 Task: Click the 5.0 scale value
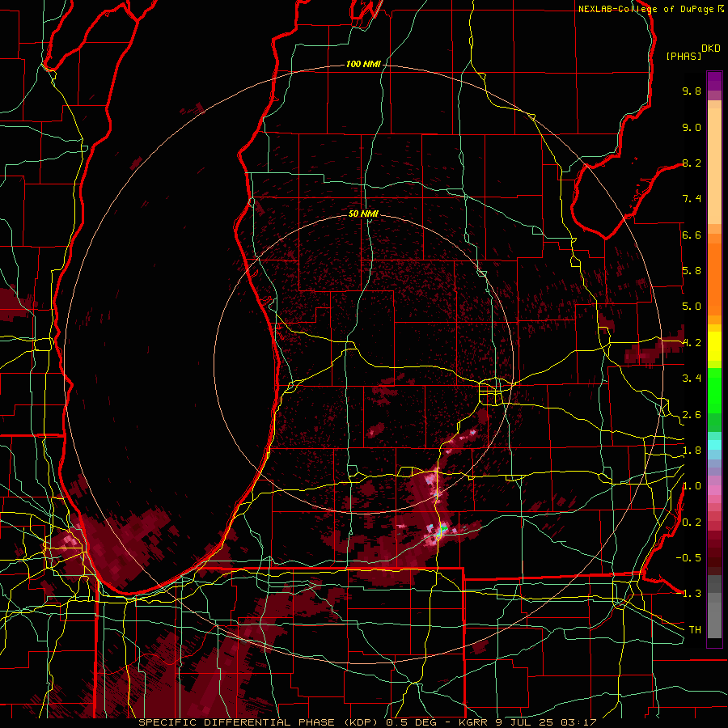tap(692, 307)
